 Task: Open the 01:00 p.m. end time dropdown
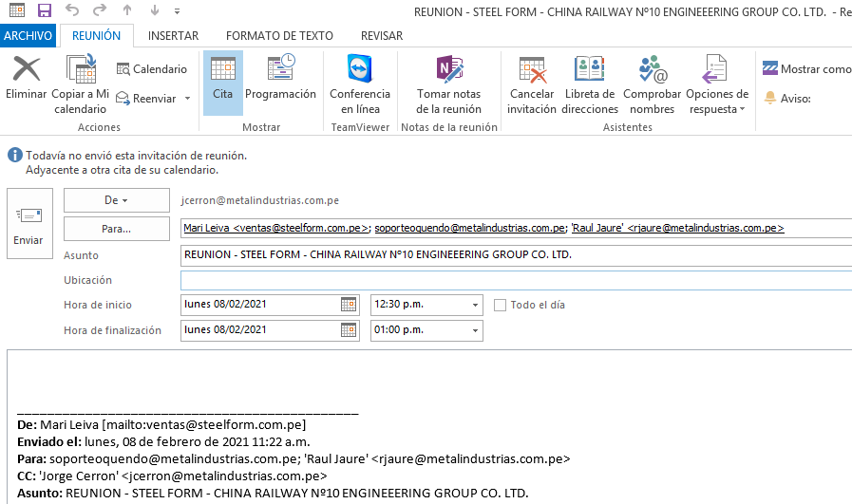tap(475, 330)
